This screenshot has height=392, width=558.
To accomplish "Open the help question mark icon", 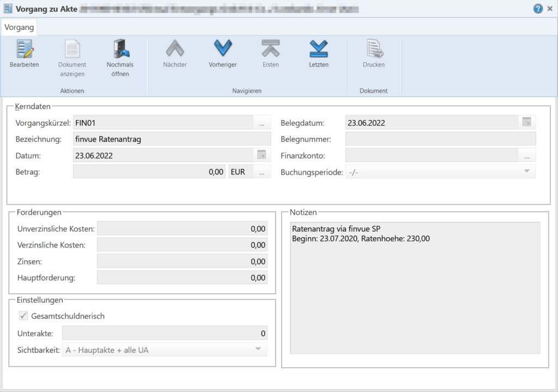I will 538,9.
